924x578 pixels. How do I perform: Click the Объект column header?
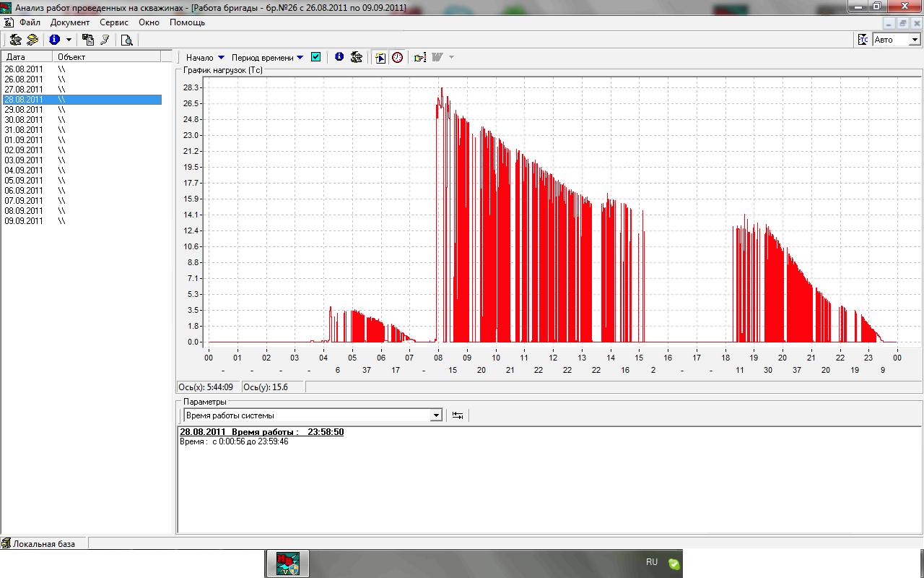click(107, 56)
